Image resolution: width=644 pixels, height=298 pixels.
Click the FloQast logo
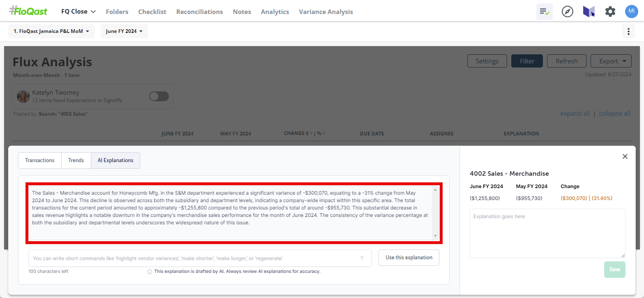coord(28,11)
